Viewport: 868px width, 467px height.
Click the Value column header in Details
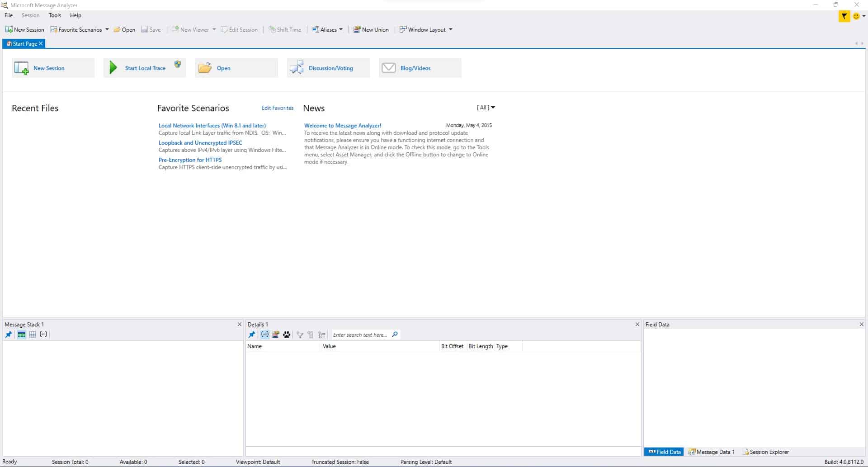tap(380, 346)
